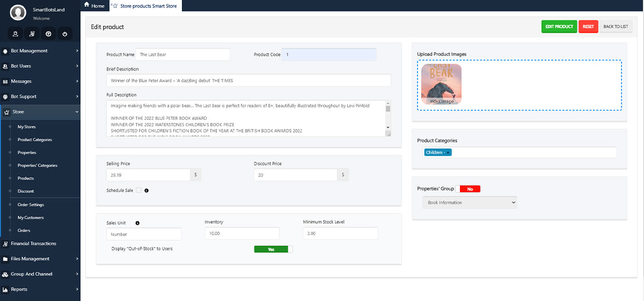Click the Last Bear index image thumbnail
Viewport: 644px width, 301px height.
tap(441, 84)
